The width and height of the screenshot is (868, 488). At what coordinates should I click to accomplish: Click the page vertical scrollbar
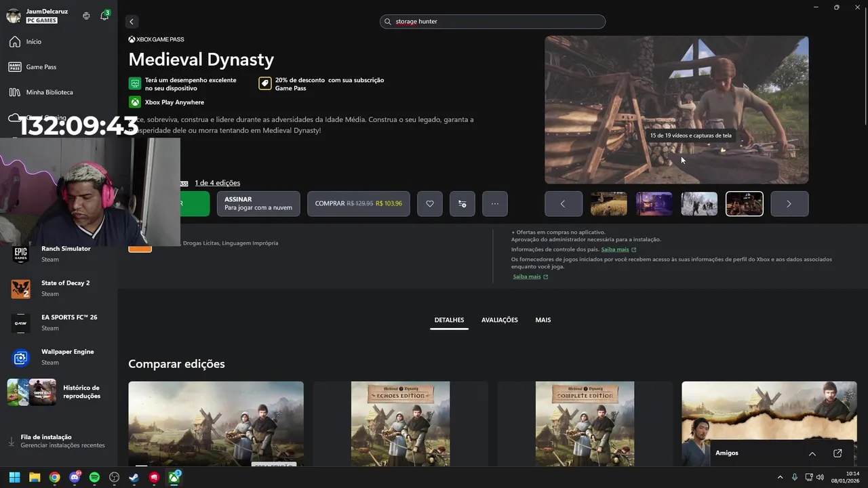pos(865,68)
